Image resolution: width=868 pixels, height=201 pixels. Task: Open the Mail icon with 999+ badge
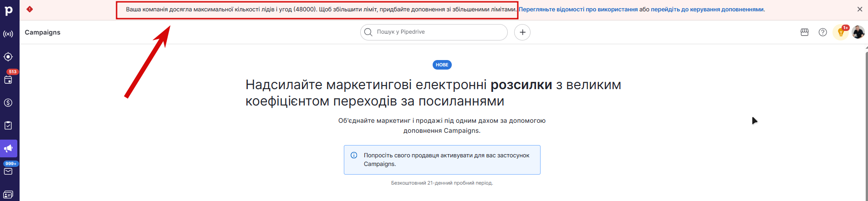point(8,171)
